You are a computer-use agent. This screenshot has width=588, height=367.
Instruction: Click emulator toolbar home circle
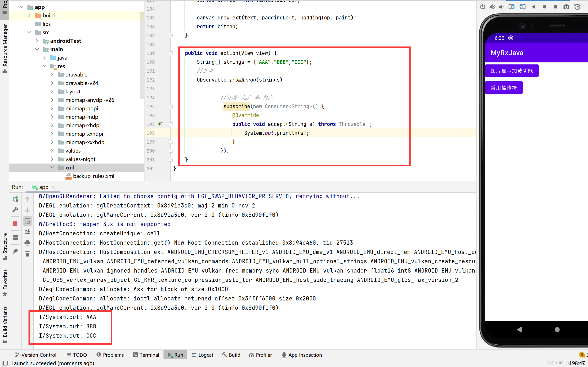tap(544, 7)
